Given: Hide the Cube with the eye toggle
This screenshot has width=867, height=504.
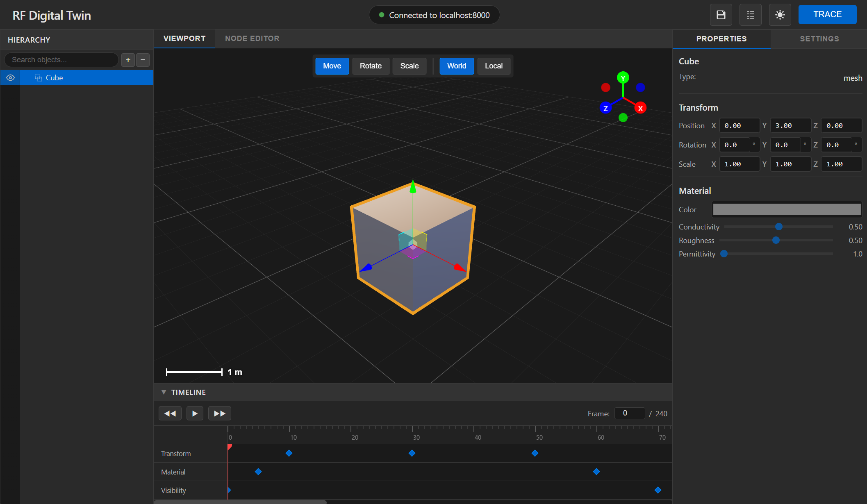Looking at the screenshot, I should click(x=10, y=77).
